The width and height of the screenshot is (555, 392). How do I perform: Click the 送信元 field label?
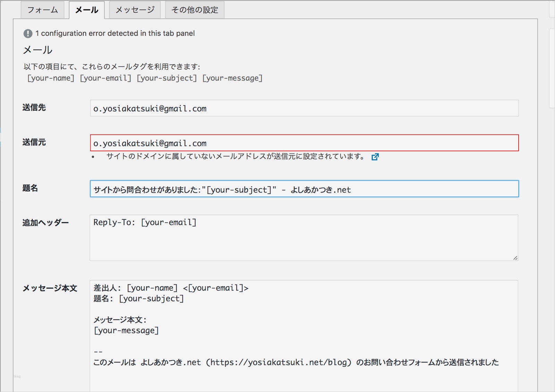pyautogui.click(x=34, y=142)
